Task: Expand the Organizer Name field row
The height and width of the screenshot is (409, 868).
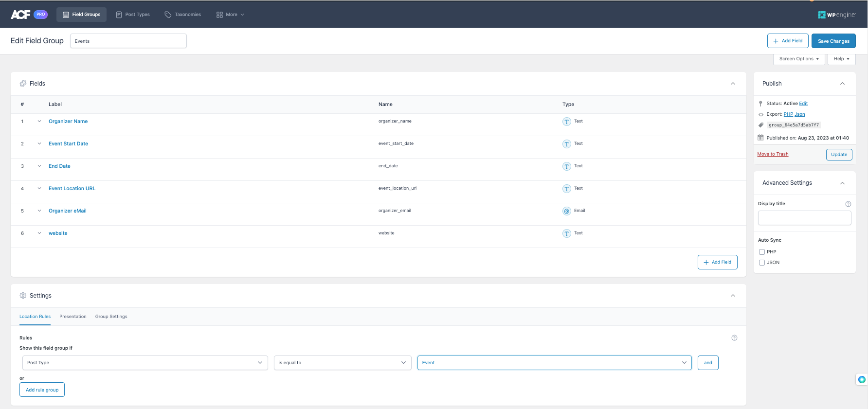Action: [x=39, y=122]
